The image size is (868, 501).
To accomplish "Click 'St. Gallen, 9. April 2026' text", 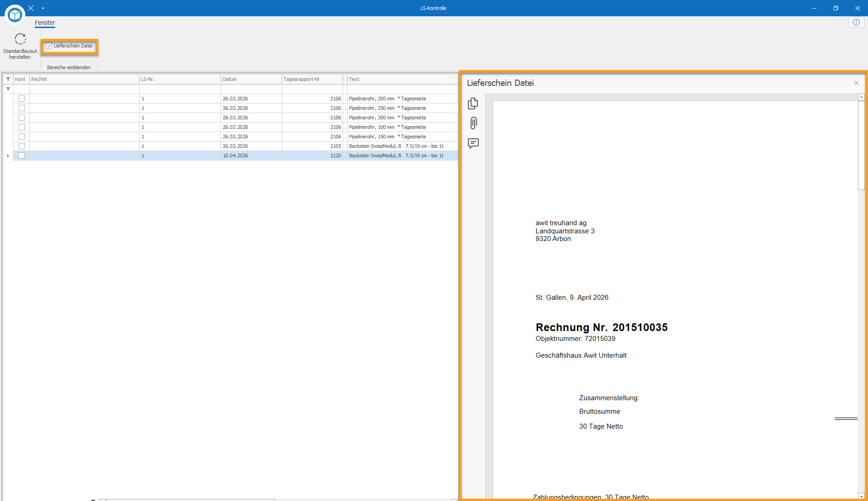I will pyautogui.click(x=572, y=298).
